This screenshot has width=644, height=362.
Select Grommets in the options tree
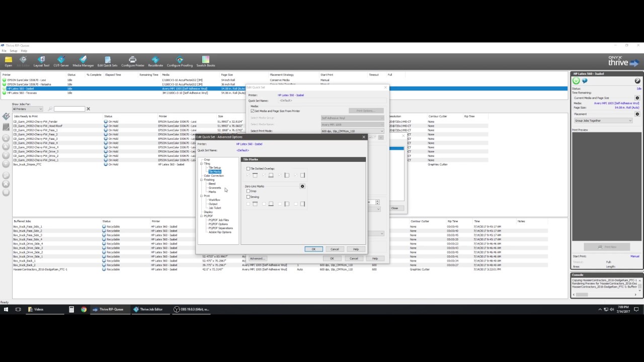pyautogui.click(x=215, y=188)
